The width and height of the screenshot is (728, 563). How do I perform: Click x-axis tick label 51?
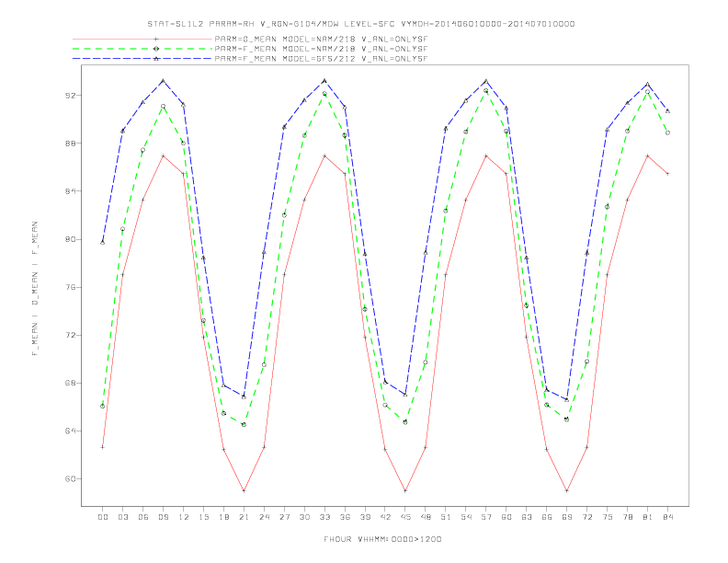pos(446,517)
